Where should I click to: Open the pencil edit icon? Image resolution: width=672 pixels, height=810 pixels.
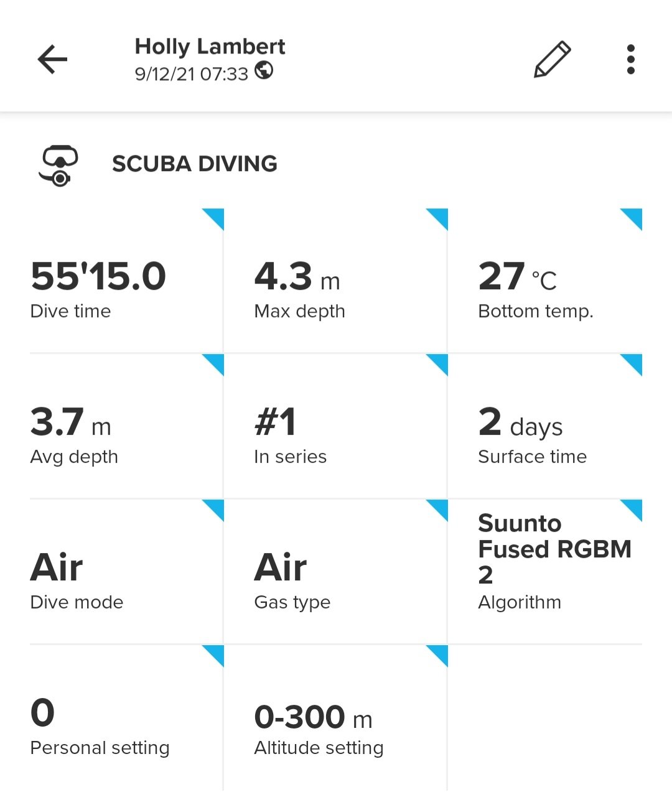[552, 60]
